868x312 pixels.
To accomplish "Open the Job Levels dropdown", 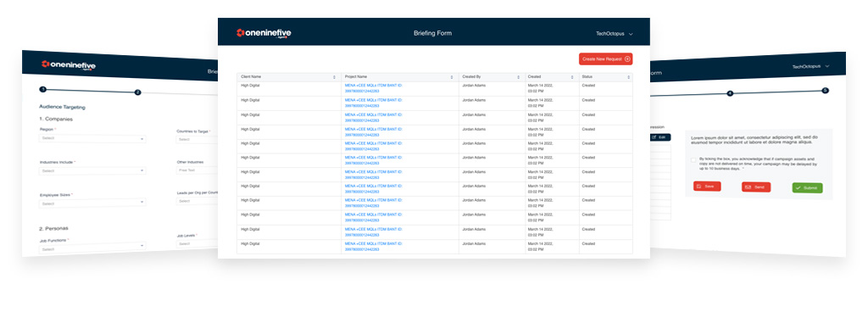I will (197, 243).
